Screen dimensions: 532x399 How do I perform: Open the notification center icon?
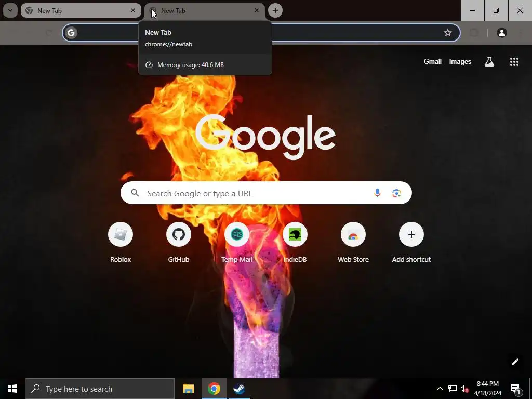click(x=516, y=389)
